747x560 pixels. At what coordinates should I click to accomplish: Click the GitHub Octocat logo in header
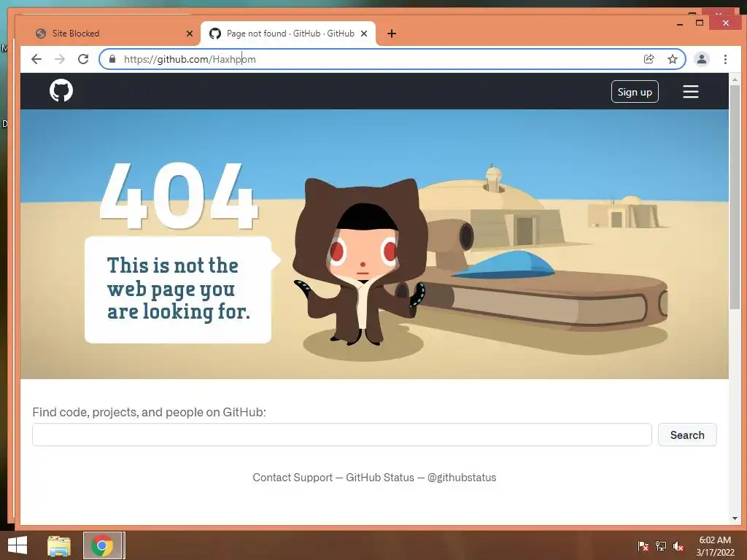(61, 90)
